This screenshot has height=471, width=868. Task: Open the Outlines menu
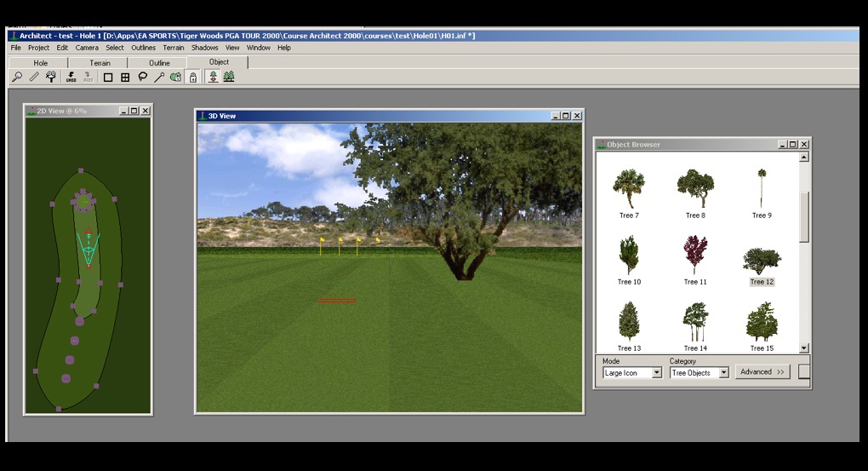tap(143, 48)
